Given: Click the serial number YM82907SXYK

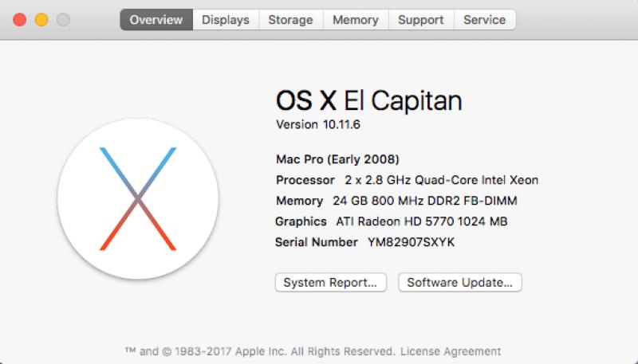Looking at the screenshot, I should (411, 242).
